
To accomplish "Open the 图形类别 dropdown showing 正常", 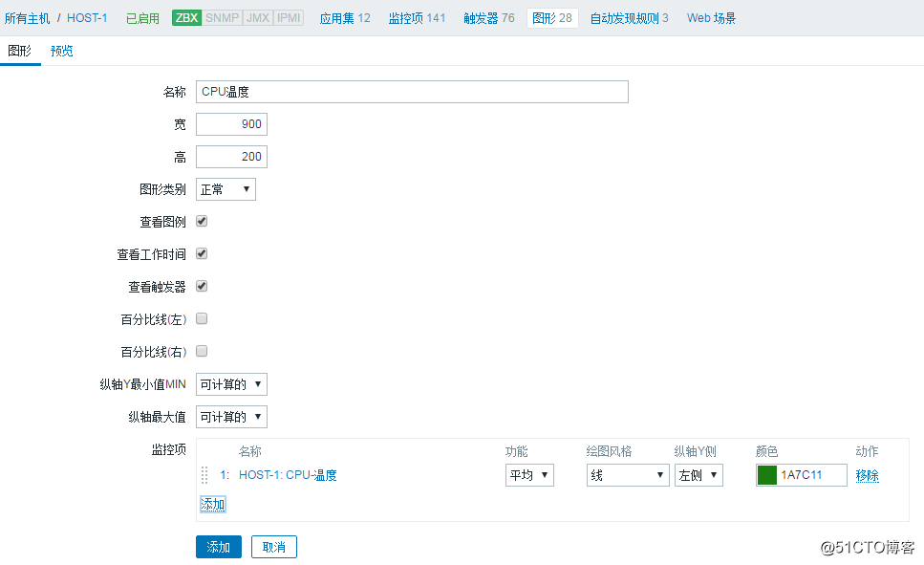I will pyautogui.click(x=226, y=189).
